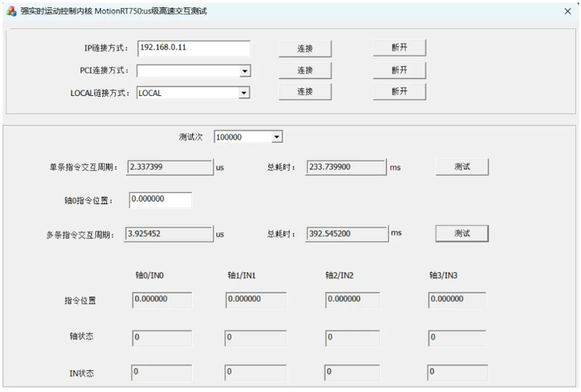The height and width of the screenshot is (392, 581).
Task: Click the 轴状态 row label
Action: 82,336
